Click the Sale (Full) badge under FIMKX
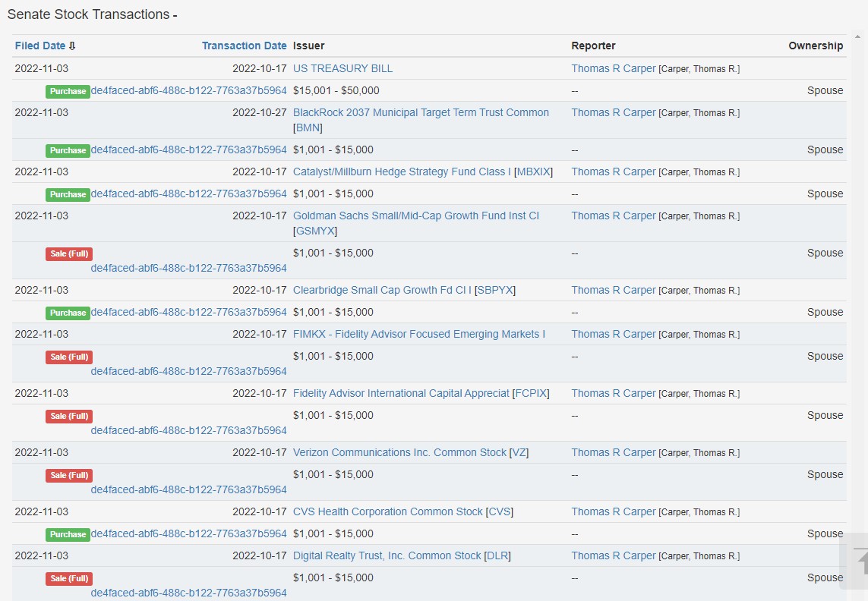 (x=69, y=357)
